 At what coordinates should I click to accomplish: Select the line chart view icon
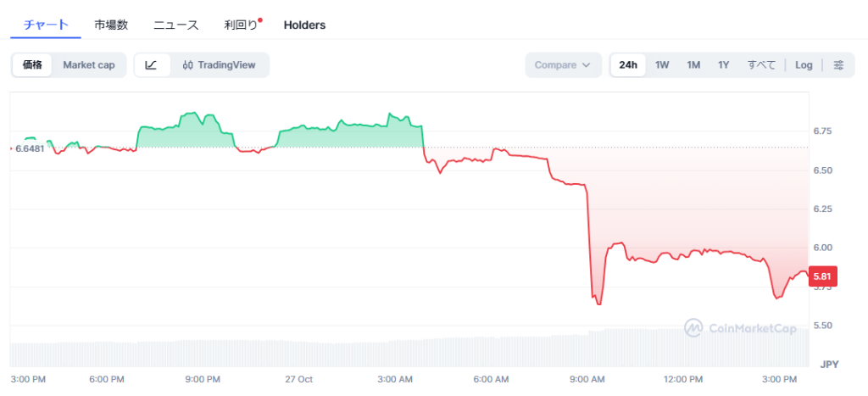click(151, 65)
